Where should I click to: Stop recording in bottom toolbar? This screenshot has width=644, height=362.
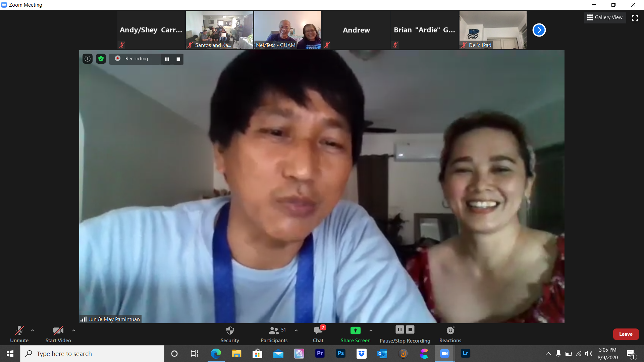[x=410, y=329]
